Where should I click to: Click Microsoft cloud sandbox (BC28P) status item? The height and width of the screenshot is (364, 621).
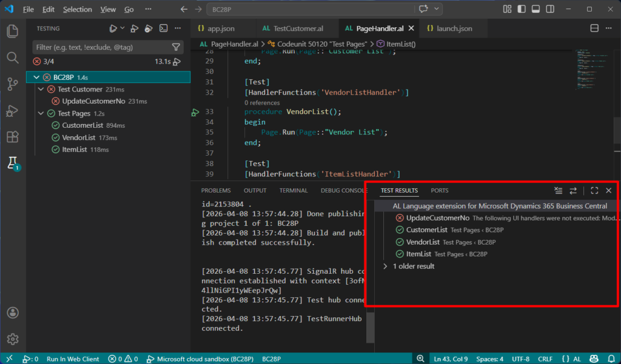[x=204, y=359]
